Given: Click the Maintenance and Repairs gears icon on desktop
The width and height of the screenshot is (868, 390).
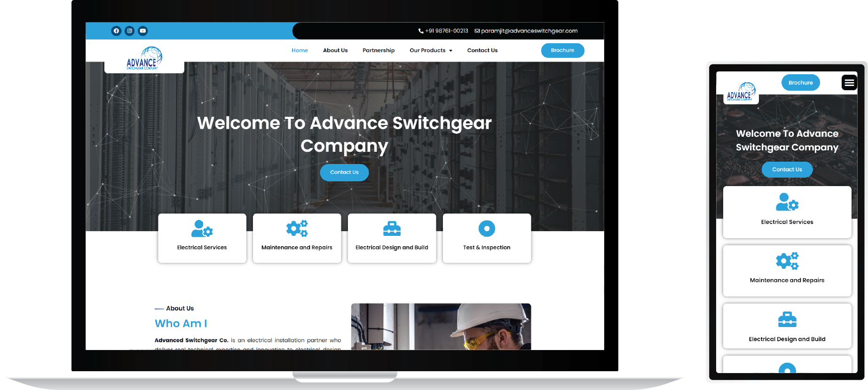Looking at the screenshot, I should 297,228.
